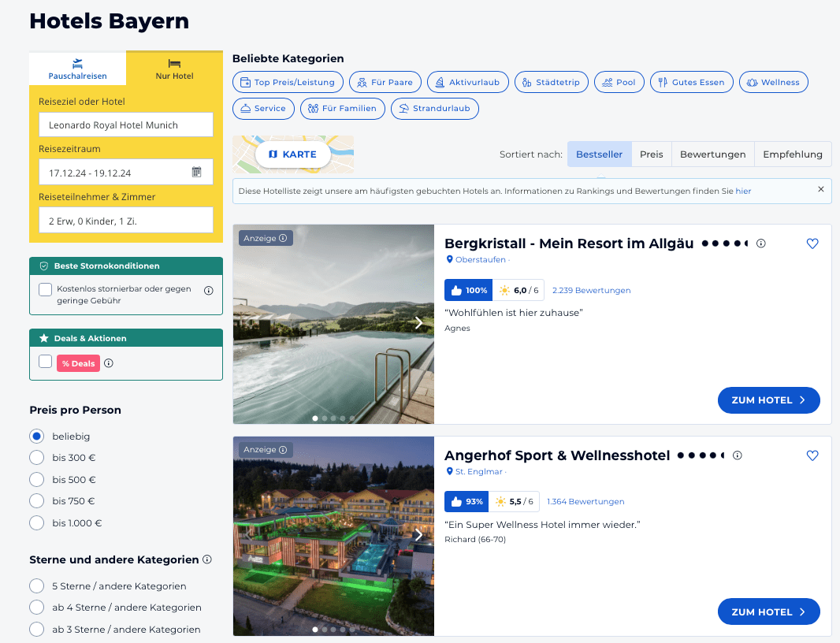Viewport: 840px width, 643px height.
Task: Filter by Wellness category
Action: click(774, 82)
